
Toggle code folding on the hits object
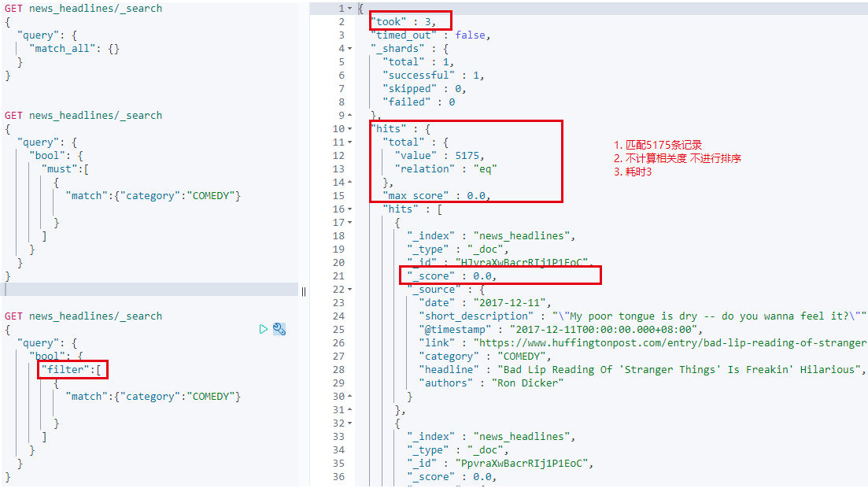[x=348, y=128]
